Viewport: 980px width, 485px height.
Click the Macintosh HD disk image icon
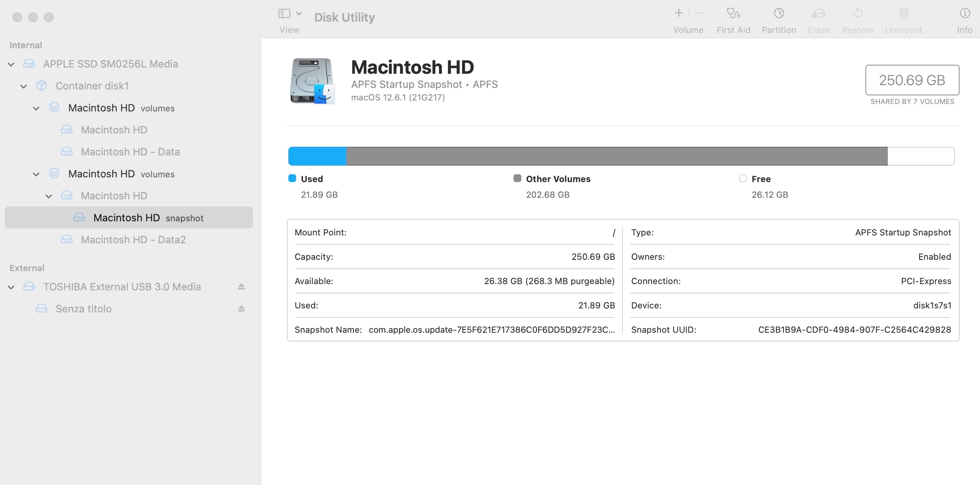(312, 81)
